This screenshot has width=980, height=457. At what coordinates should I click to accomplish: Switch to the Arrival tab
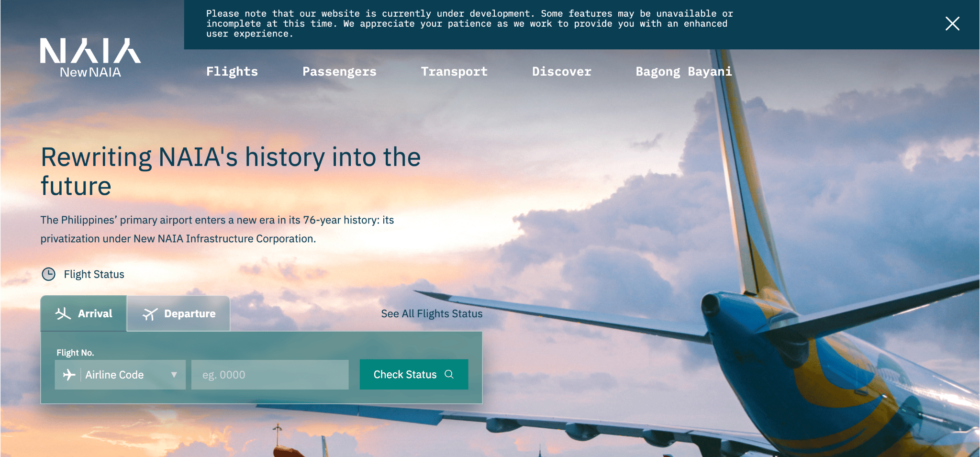[84, 313]
